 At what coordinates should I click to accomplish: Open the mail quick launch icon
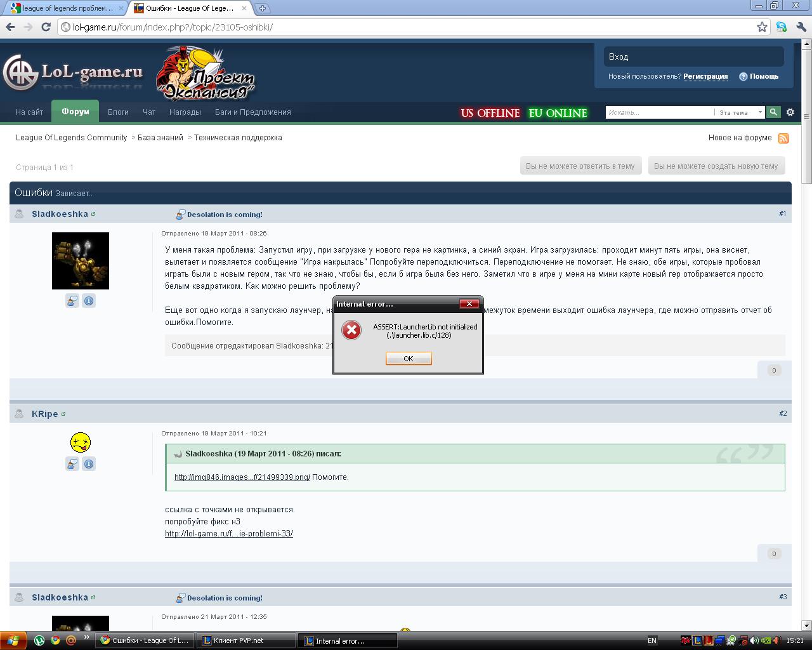coord(71,641)
